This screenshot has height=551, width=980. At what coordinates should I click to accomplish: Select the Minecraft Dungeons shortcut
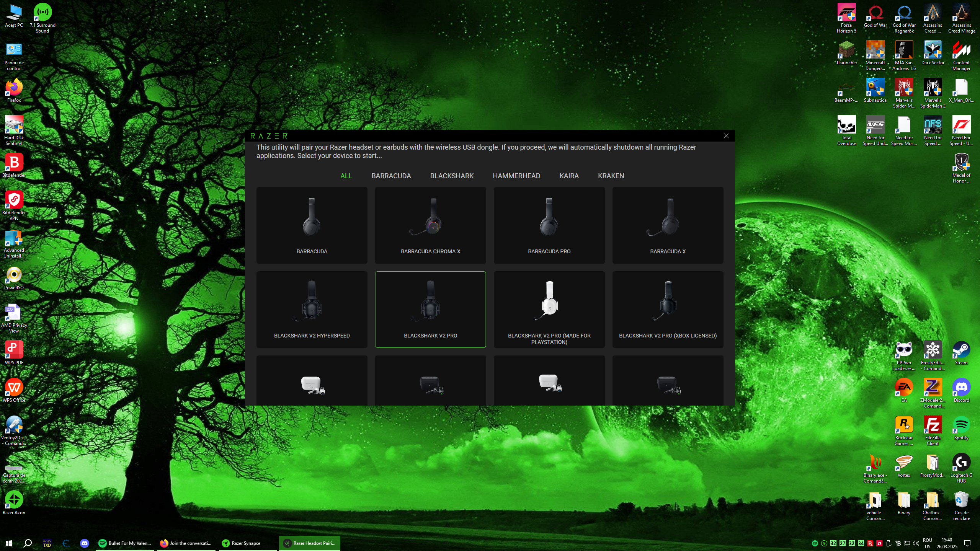[x=875, y=55]
